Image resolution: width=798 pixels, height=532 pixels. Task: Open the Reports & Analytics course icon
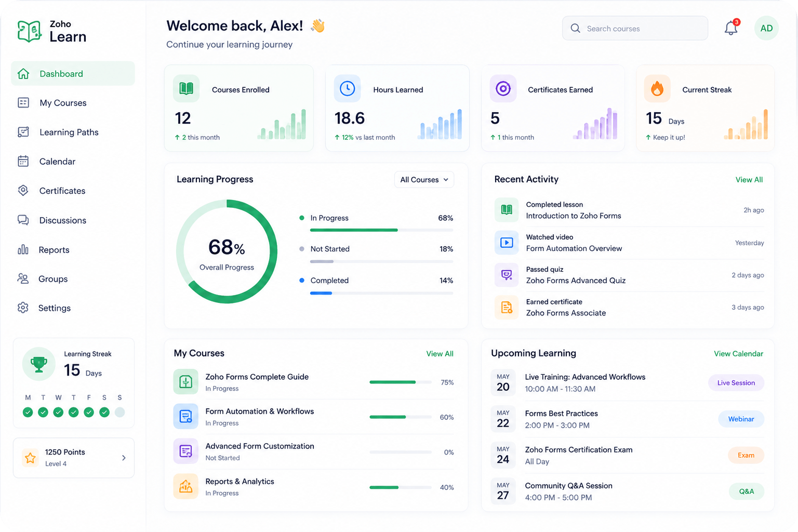tap(185, 487)
